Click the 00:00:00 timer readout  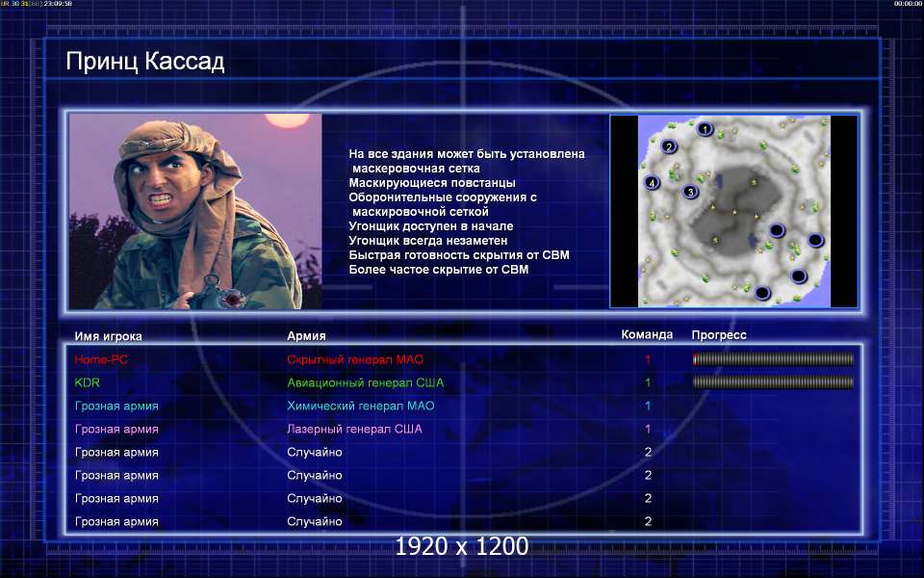[x=908, y=4]
